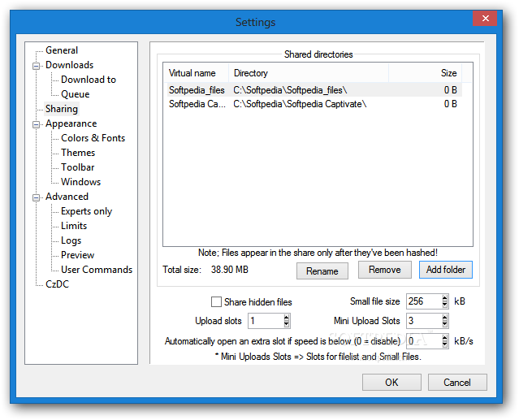The image size is (519, 420).
Task: Confirm settings with the OK button
Action: [391, 383]
